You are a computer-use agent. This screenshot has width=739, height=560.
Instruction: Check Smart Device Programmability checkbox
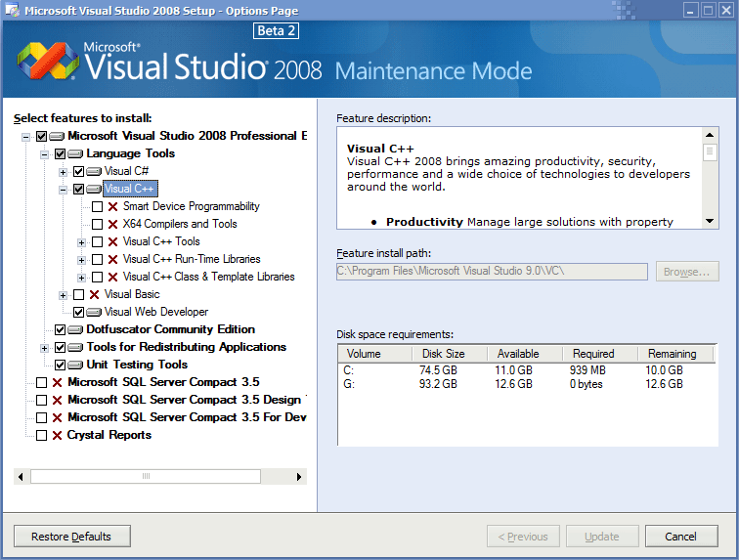coord(97,206)
